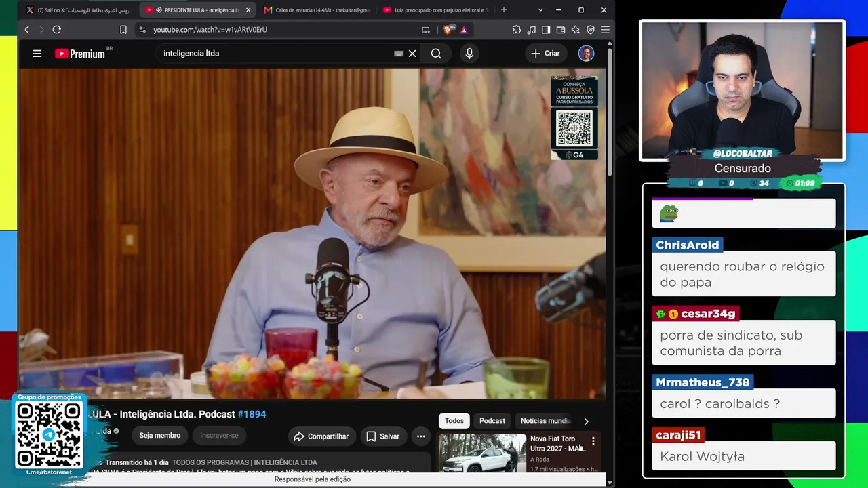868x488 pixels.
Task: Open the Nova Fiat Toro video thumbnail
Action: pos(482,453)
